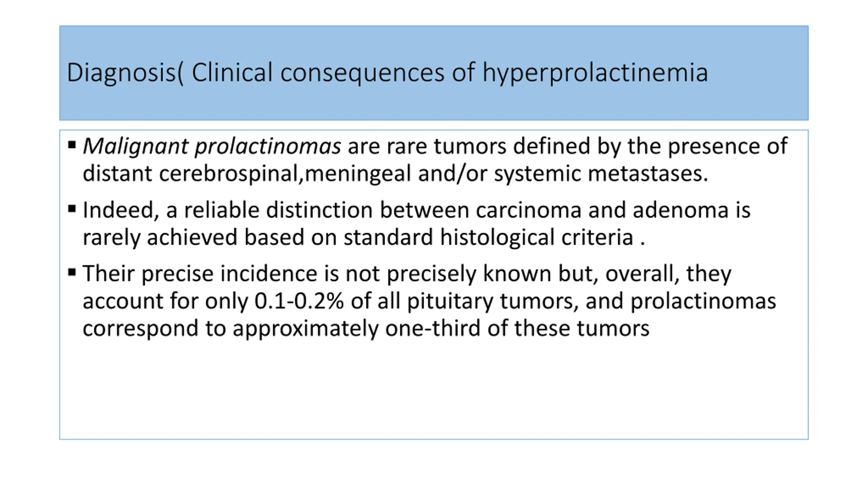Image resolution: width=868 pixels, height=488 pixels.
Task: Click the phrase "pituitary tumors"
Action: tap(490, 301)
